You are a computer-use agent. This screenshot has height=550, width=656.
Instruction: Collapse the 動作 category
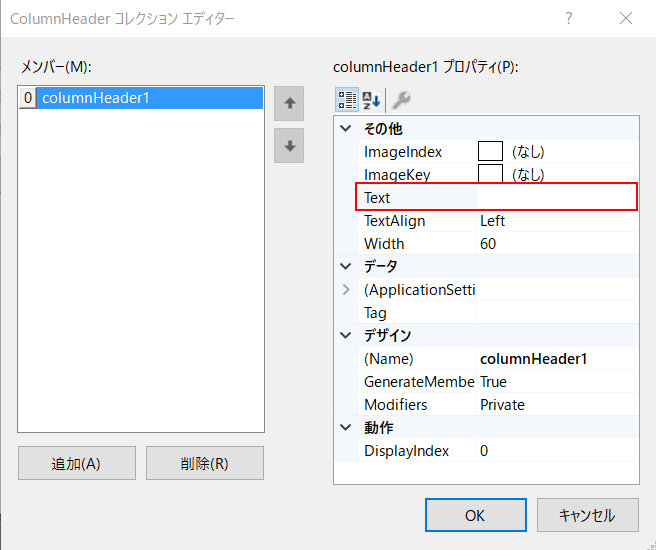(346, 427)
